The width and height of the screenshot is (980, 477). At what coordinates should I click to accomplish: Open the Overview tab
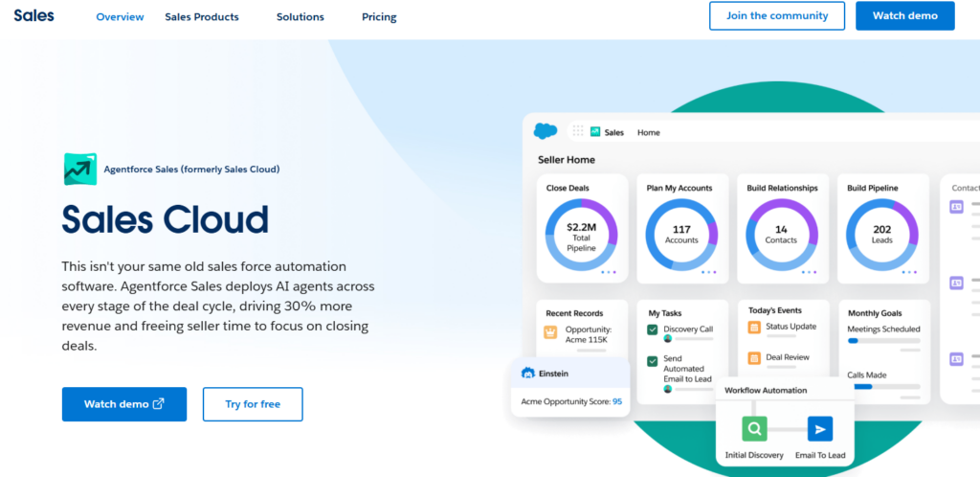click(120, 17)
